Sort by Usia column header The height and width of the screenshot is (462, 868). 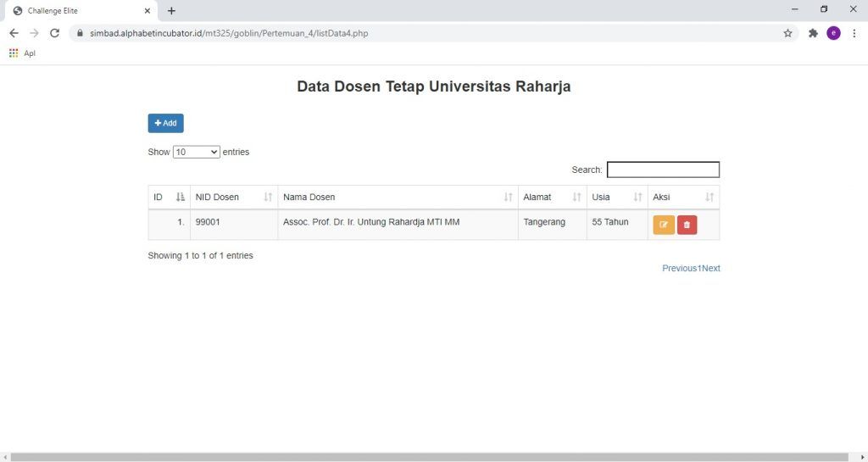(x=616, y=197)
